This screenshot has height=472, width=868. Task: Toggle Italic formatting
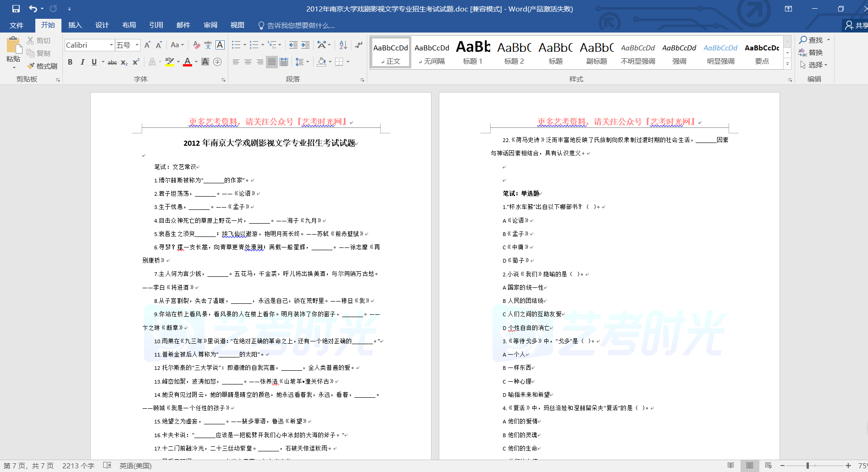click(82, 62)
